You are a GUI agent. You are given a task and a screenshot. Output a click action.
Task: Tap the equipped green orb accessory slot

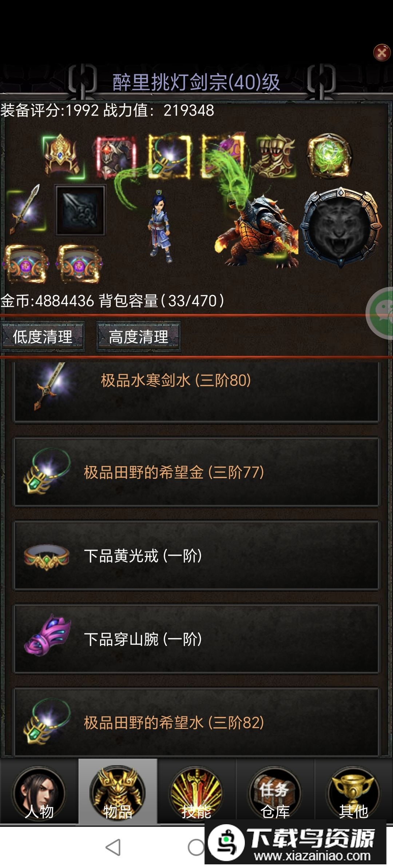click(x=329, y=156)
